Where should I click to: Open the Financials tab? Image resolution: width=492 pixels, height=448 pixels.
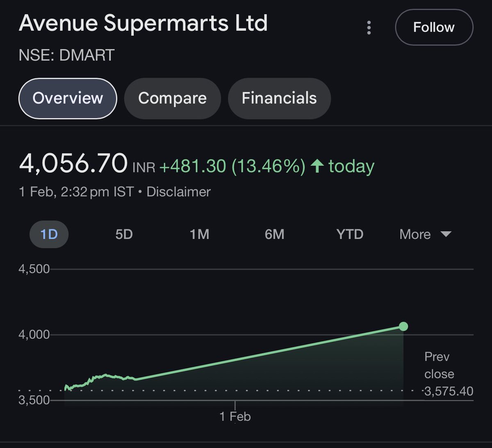(279, 98)
